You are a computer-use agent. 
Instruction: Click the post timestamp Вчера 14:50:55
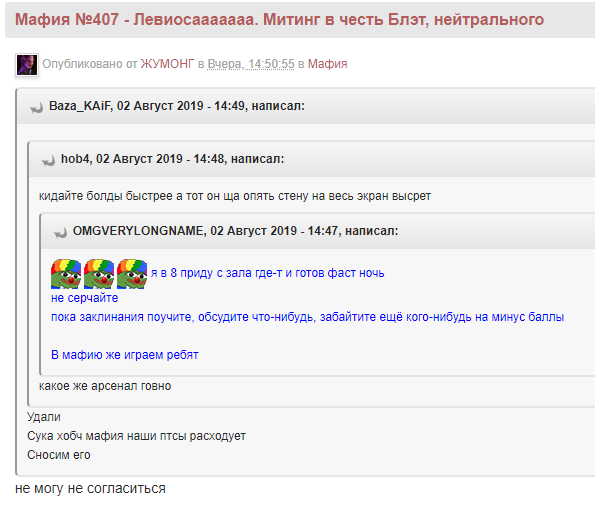pyautogui.click(x=251, y=64)
